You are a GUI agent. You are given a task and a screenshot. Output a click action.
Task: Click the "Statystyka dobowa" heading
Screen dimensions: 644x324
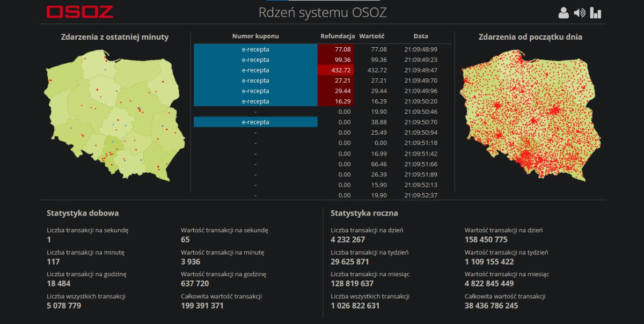(83, 213)
